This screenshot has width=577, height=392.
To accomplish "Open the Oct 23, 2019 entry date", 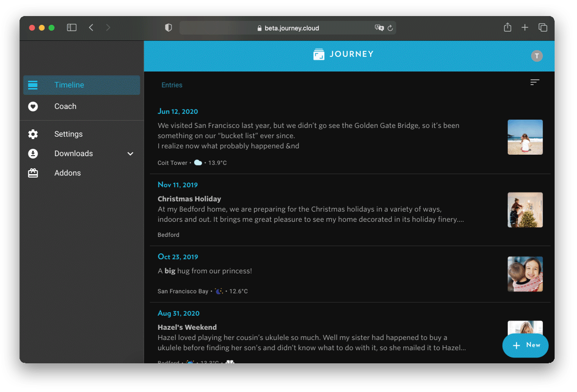I will pyautogui.click(x=178, y=257).
